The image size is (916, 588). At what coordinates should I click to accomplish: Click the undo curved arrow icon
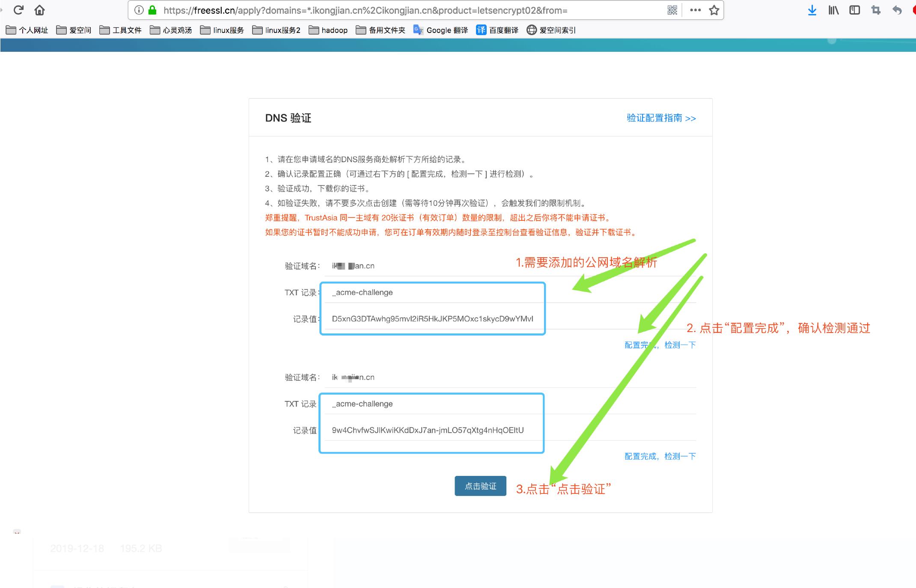click(x=897, y=10)
